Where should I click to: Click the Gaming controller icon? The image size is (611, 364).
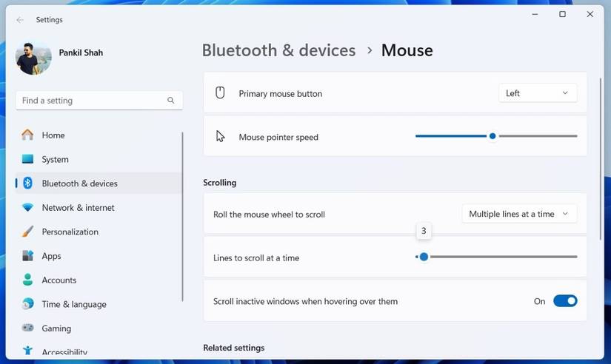pos(27,328)
